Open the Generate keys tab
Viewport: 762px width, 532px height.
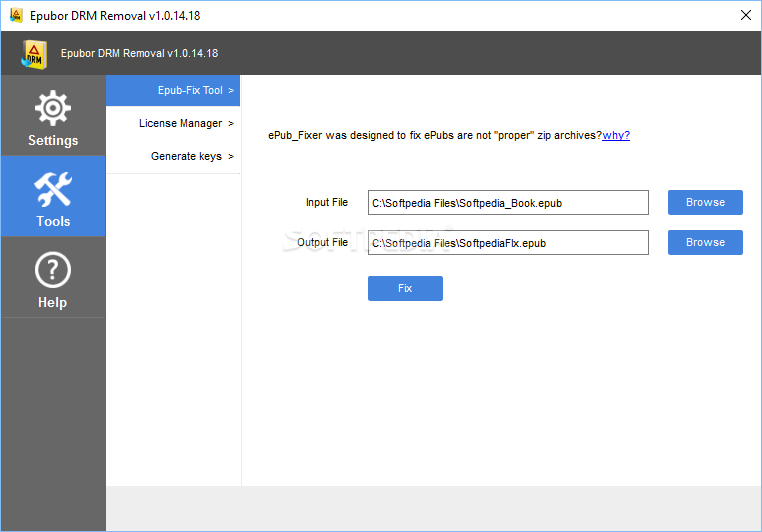pyautogui.click(x=173, y=156)
